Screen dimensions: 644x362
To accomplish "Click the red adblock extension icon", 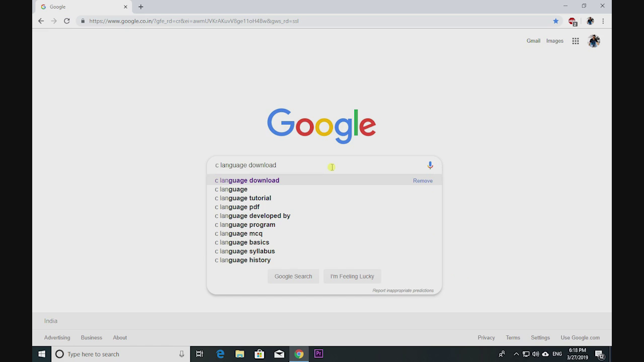I will [x=573, y=21].
